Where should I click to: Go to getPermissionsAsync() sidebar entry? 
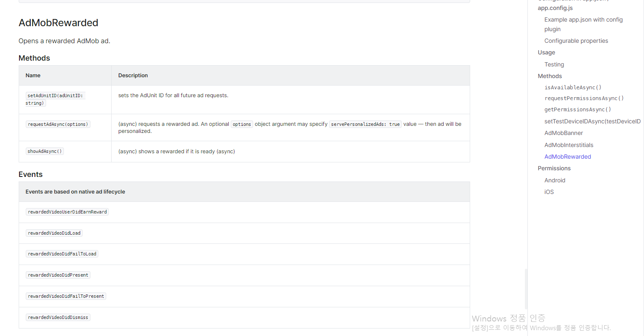point(578,109)
